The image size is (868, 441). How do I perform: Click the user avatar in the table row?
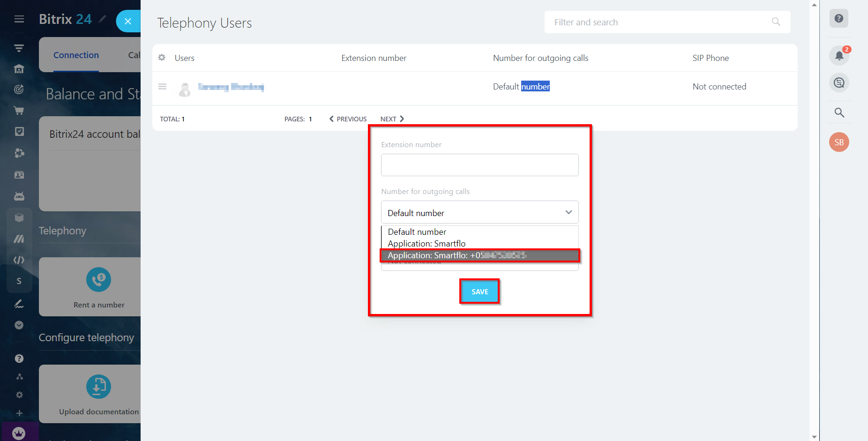click(x=185, y=89)
